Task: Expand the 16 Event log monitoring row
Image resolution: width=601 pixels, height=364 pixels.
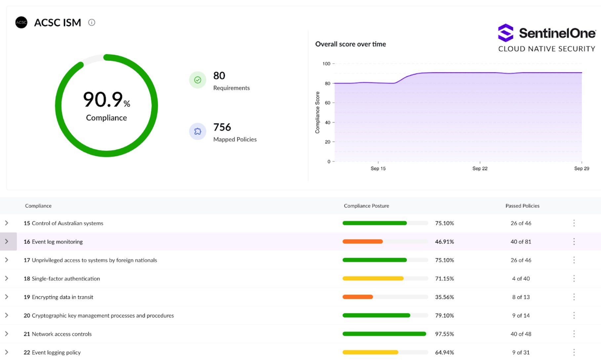Action: click(7, 242)
